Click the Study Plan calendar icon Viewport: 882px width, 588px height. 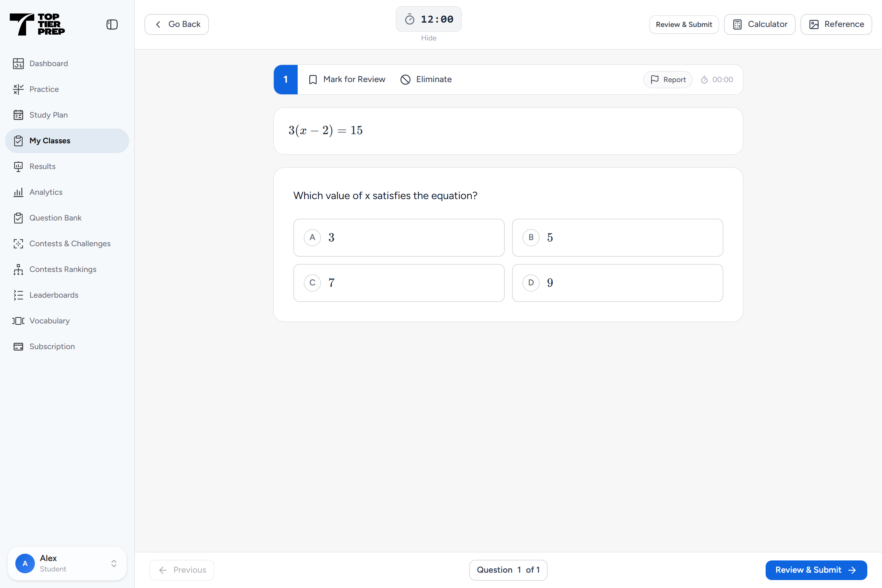pyautogui.click(x=18, y=115)
